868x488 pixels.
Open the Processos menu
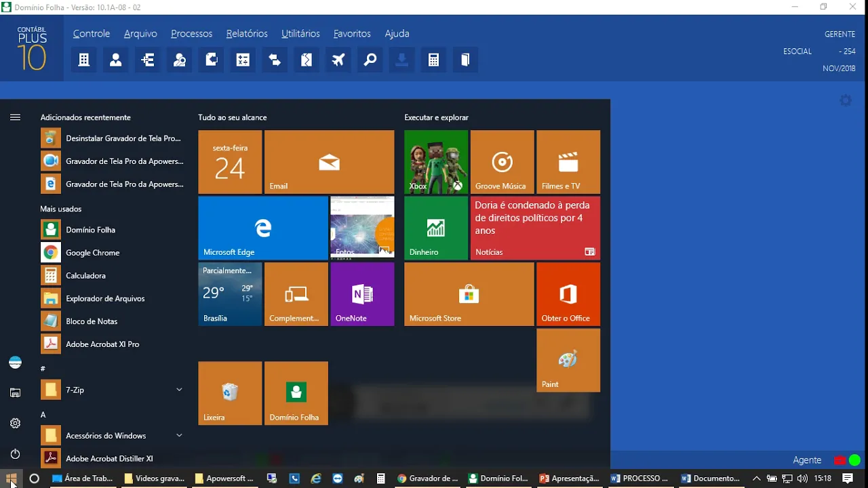[191, 33]
